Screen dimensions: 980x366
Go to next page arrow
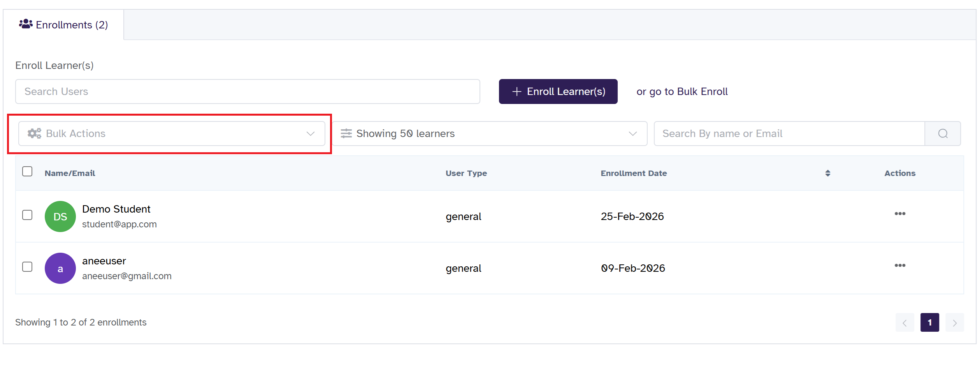coord(954,323)
